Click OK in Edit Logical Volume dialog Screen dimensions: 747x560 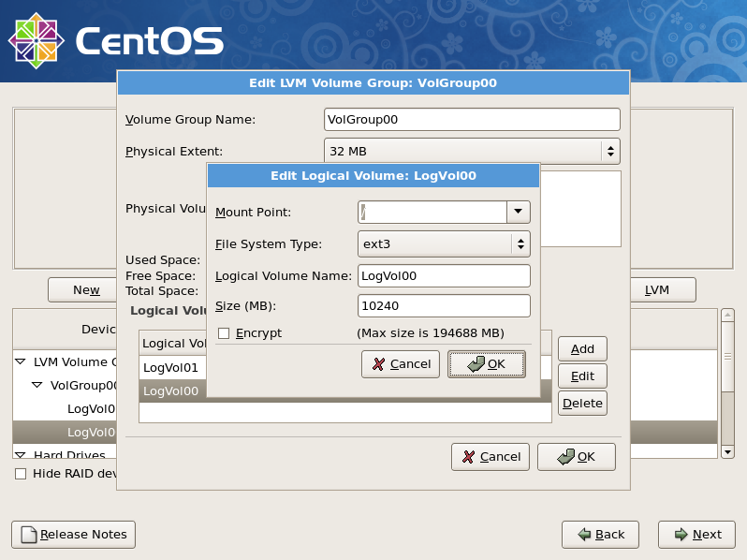click(x=487, y=364)
